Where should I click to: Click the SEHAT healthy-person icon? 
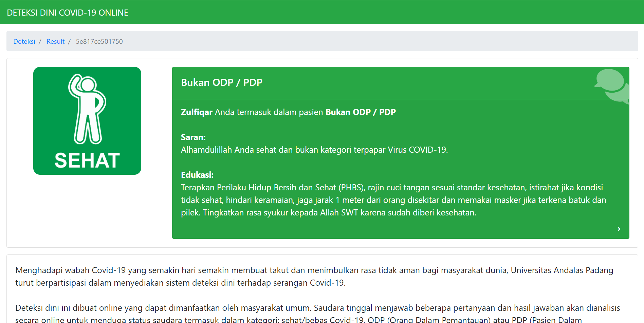[x=87, y=121]
